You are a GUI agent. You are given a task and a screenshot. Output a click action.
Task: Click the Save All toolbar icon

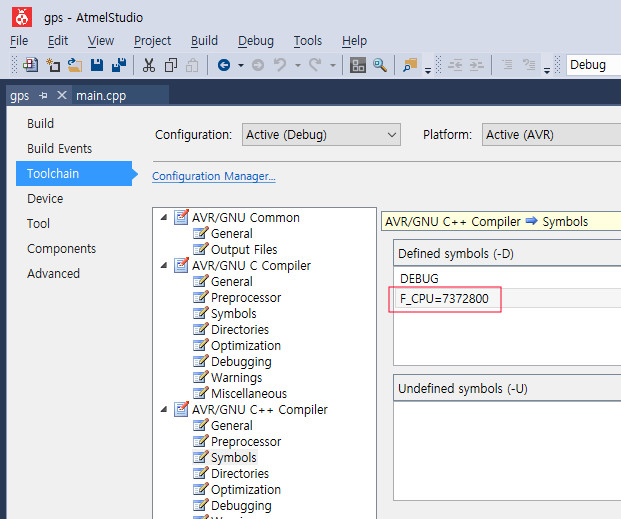click(119, 65)
